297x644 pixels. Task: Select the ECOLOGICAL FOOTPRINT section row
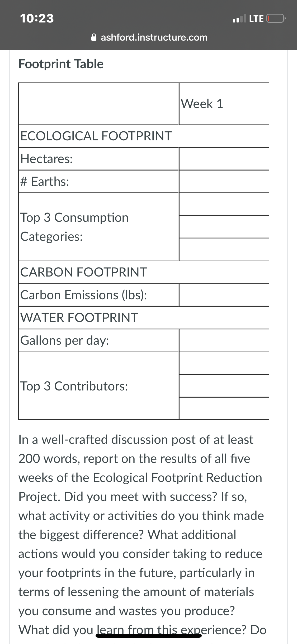coord(144,136)
